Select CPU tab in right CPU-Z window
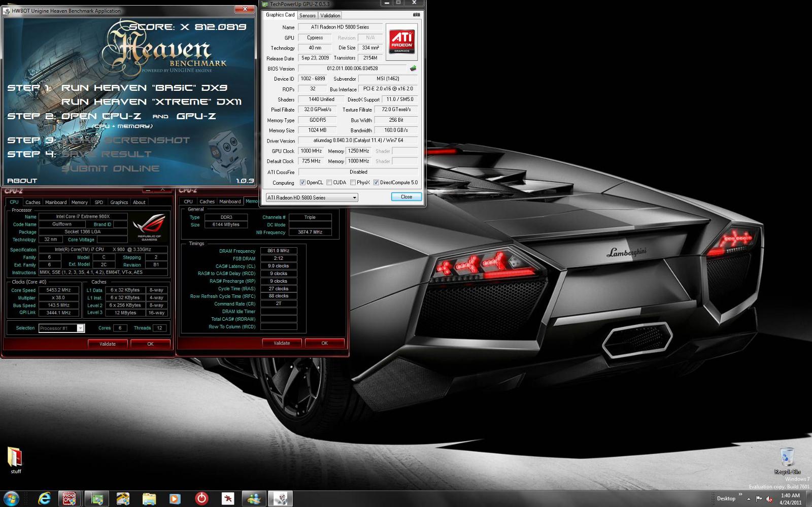The height and width of the screenshot is (507, 812). click(188, 201)
